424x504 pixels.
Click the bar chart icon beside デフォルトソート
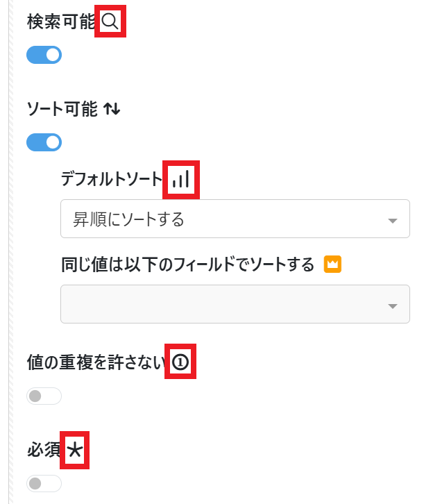pos(181,180)
